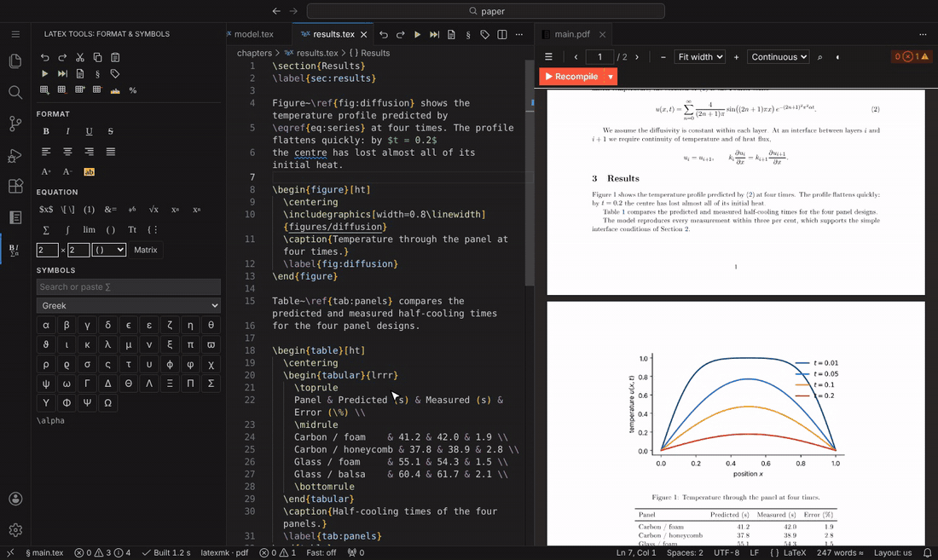Viewport: 938px width, 560px height.
Task: Click the editor vertical scrollbar thumb
Action: (530, 173)
